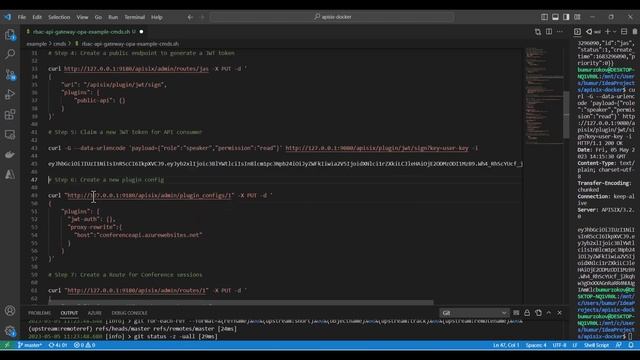The height and width of the screenshot is (360, 640).
Task: Open the Accounts menu icon
Action: coord(10,311)
